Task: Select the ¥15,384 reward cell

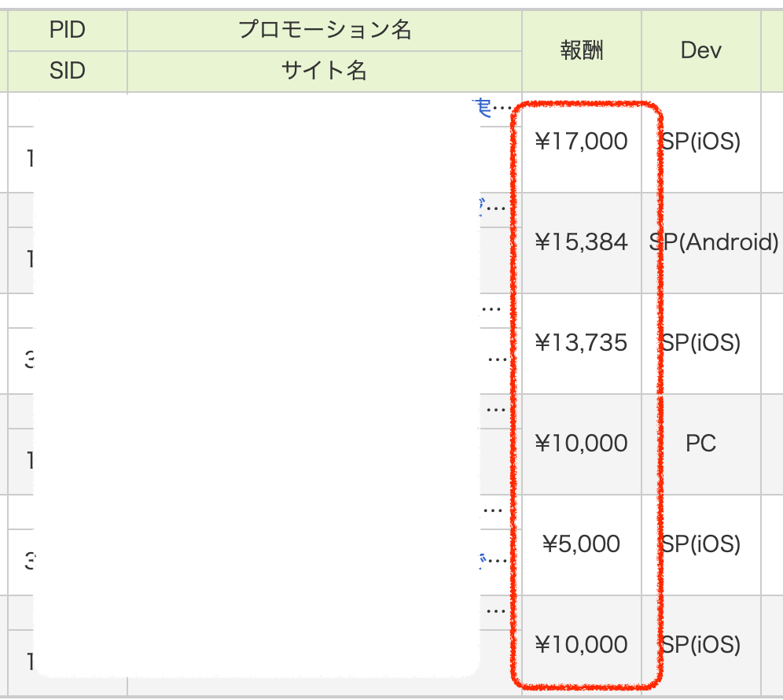Action: (x=581, y=242)
